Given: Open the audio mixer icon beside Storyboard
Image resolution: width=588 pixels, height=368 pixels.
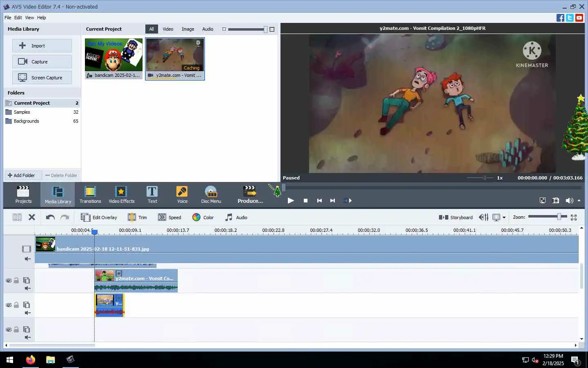Looking at the screenshot, I should (483, 218).
